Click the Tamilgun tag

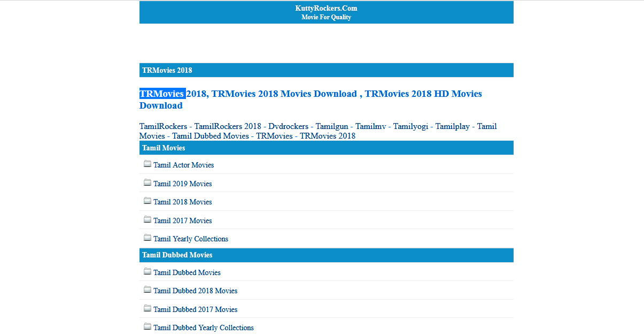point(332,126)
